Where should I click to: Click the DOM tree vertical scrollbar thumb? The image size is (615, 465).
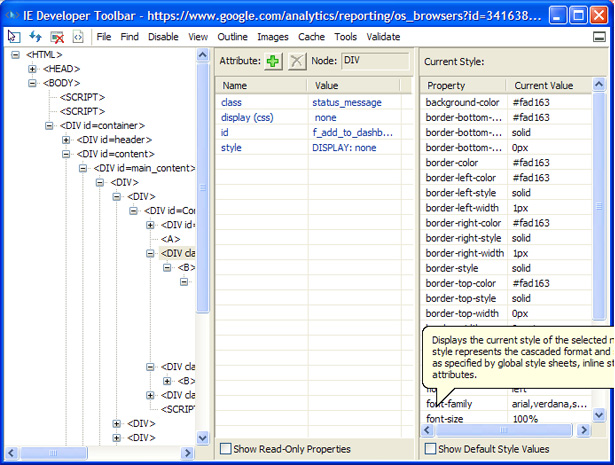click(x=202, y=187)
